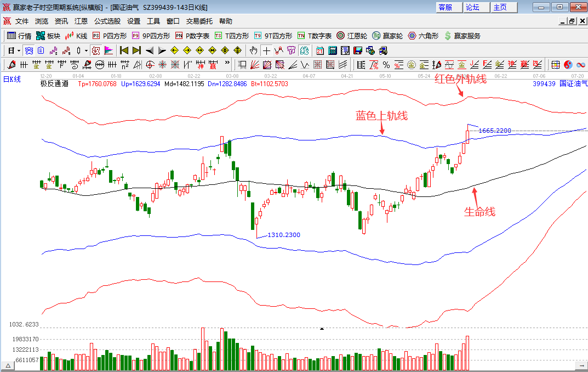Open the 行情 market quotes view

19,36
